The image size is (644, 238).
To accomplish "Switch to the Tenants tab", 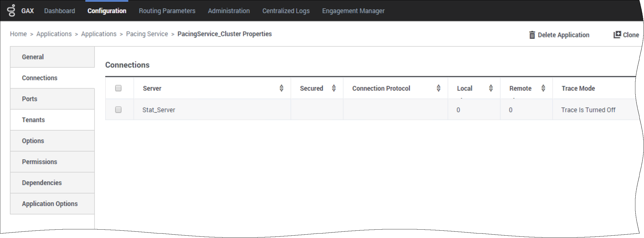I will click(52, 120).
